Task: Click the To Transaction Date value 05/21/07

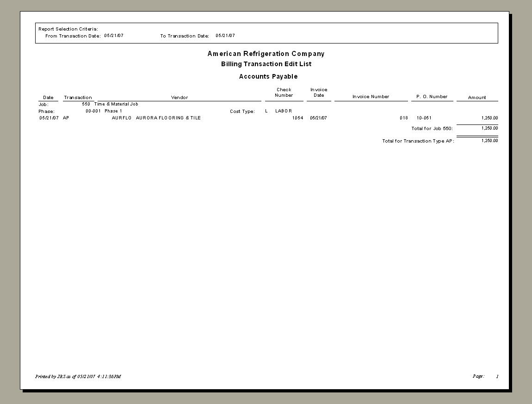Action: coord(225,35)
